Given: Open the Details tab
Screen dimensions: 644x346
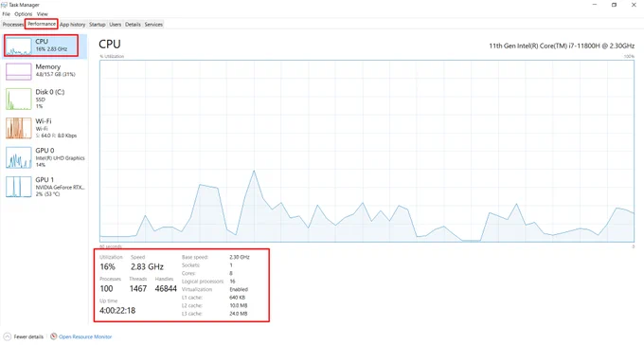Looking at the screenshot, I should click(x=133, y=25).
